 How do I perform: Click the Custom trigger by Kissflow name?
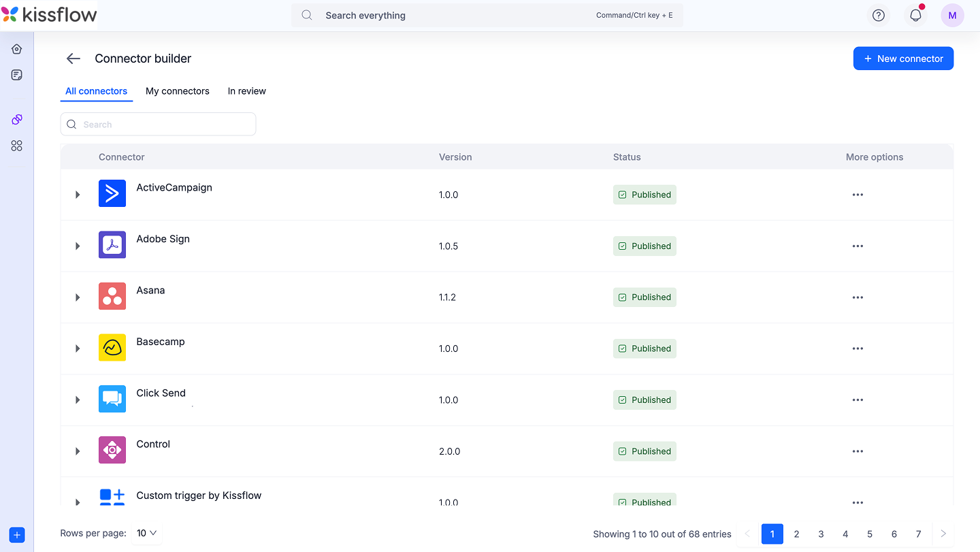199,496
